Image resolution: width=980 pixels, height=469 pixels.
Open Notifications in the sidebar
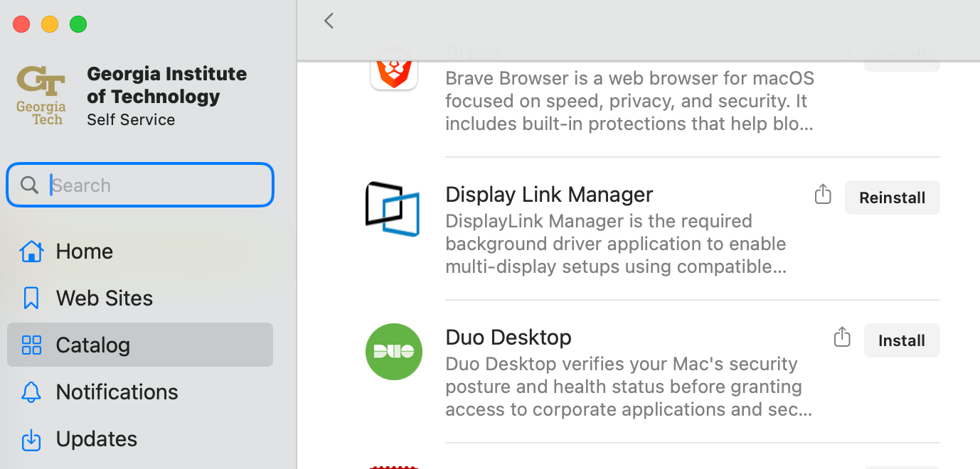click(x=140, y=392)
